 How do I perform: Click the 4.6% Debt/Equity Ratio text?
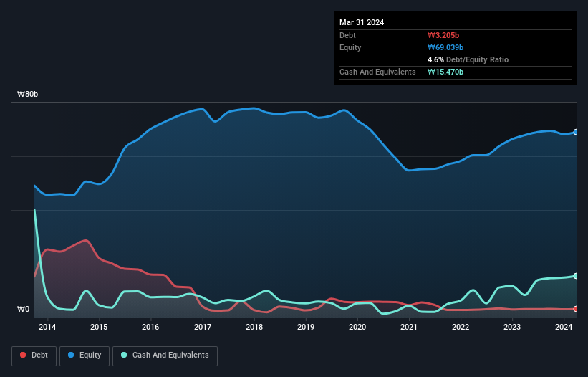point(468,59)
